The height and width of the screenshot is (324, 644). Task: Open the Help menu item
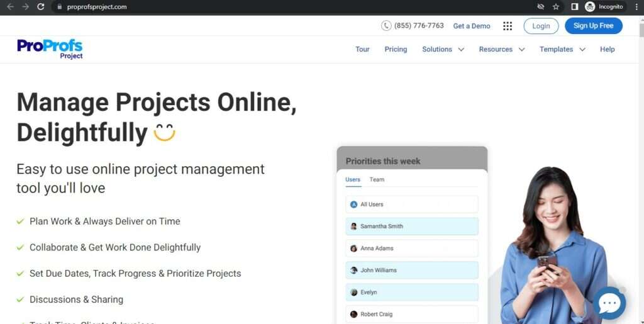pos(607,49)
